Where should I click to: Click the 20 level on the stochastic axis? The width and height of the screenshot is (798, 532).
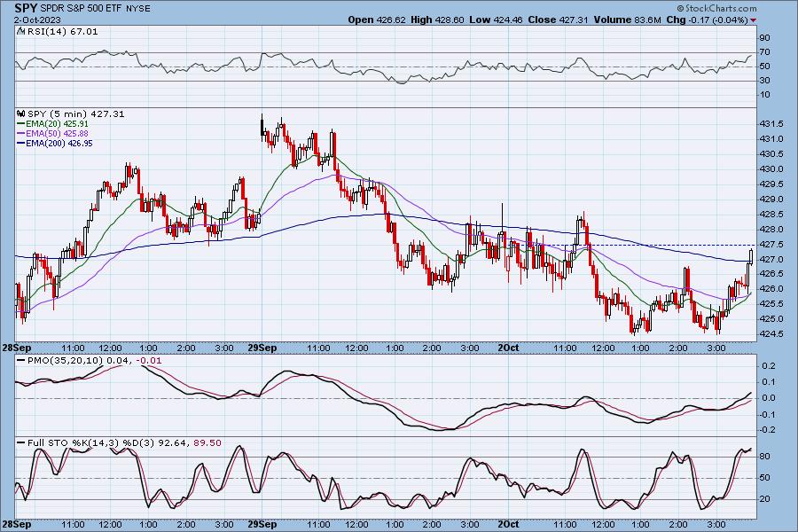click(764, 499)
